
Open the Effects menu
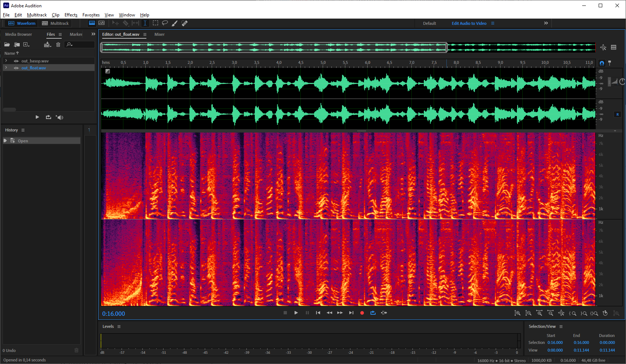tap(71, 15)
